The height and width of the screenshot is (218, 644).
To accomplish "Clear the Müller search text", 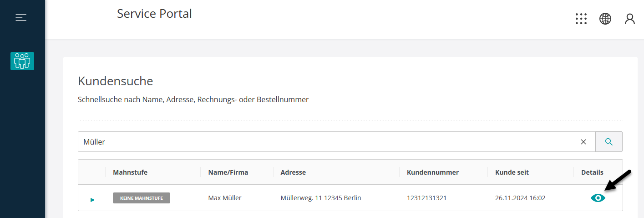I will 583,142.
